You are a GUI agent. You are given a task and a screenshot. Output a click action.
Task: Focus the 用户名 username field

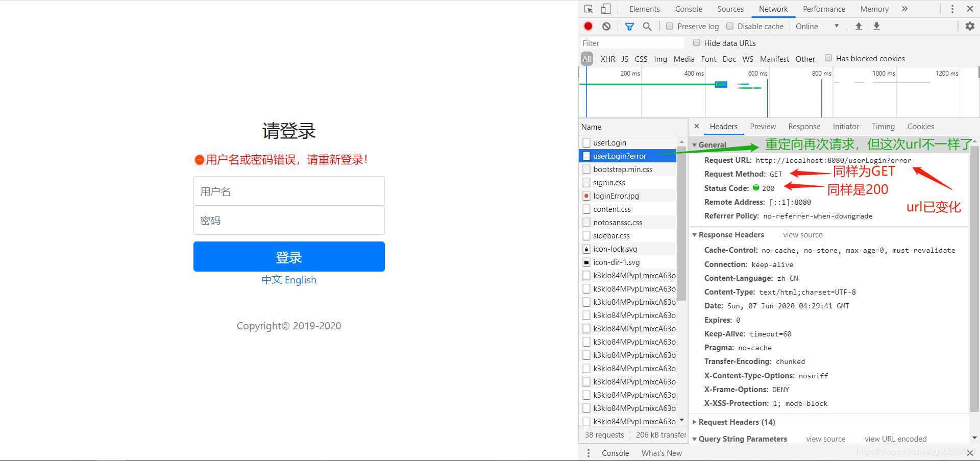tap(289, 191)
